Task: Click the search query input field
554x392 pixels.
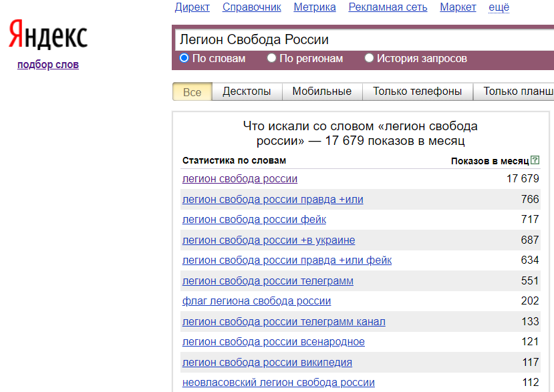Action: click(x=361, y=40)
